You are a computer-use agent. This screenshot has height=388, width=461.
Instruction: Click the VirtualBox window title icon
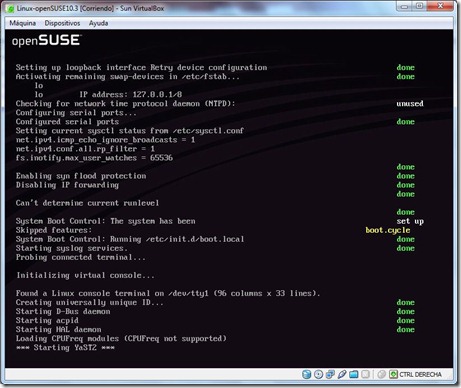11,9
